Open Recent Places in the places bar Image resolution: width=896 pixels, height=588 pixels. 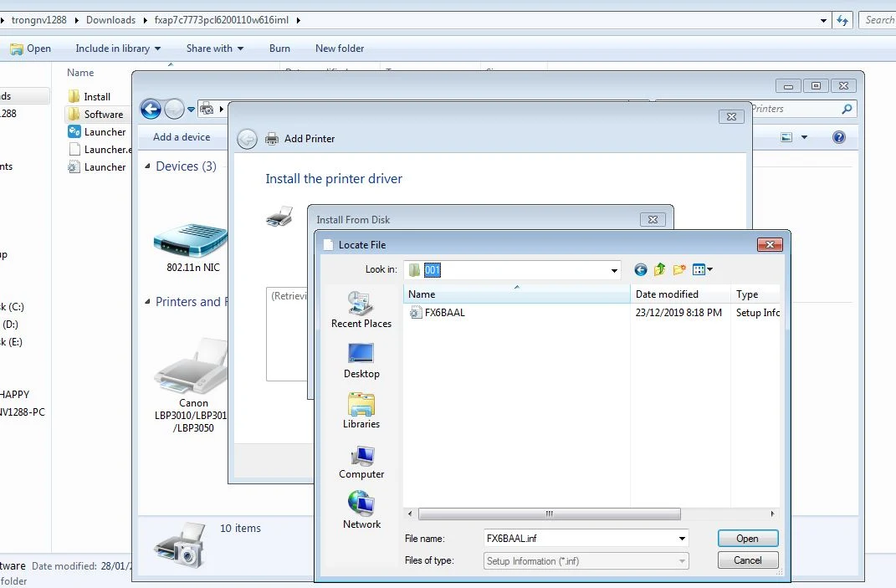[x=361, y=309]
